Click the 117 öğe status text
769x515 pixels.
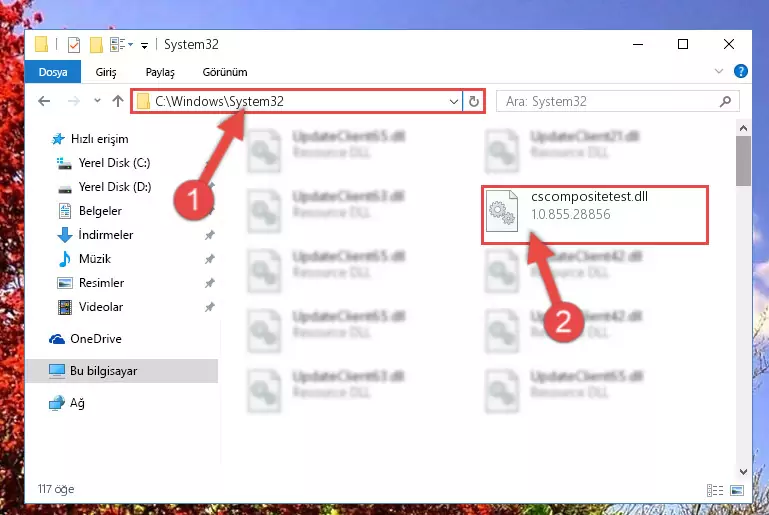coord(56,489)
